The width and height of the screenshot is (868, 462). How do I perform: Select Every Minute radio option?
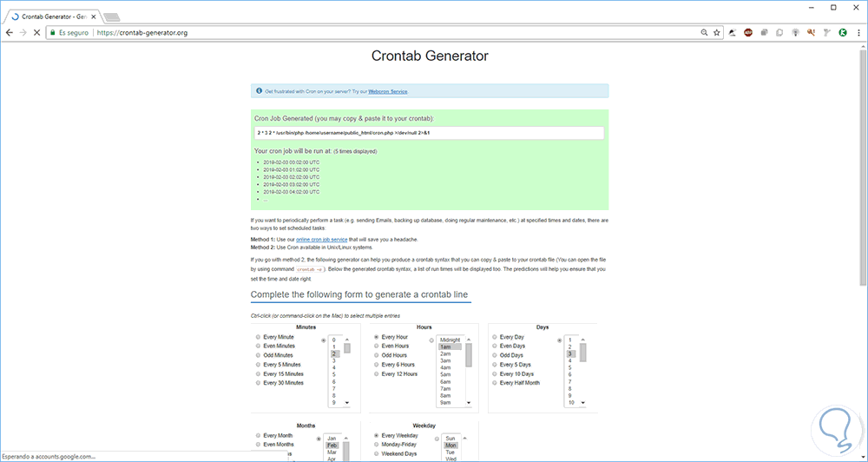coord(259,337)
